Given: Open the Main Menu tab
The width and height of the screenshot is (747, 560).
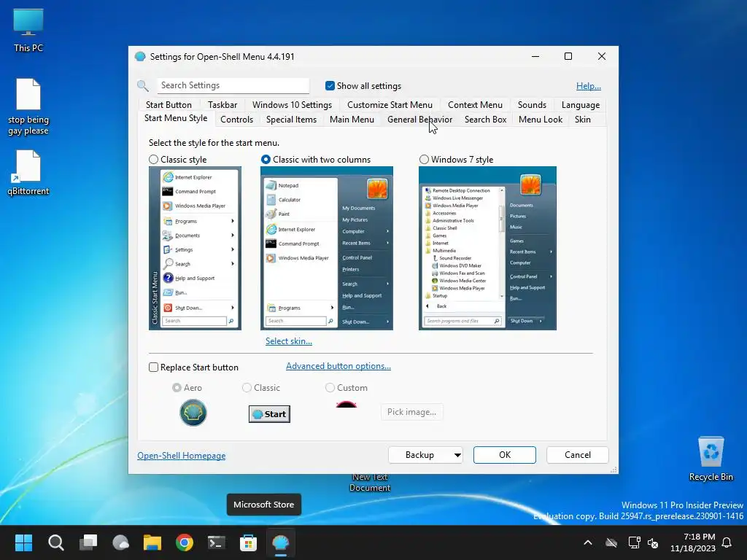Looking at the screenshot, I should point(352,120).
